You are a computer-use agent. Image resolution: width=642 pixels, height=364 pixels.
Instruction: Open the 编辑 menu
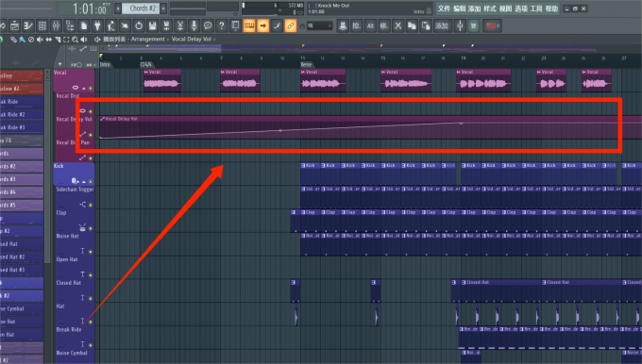460,8
